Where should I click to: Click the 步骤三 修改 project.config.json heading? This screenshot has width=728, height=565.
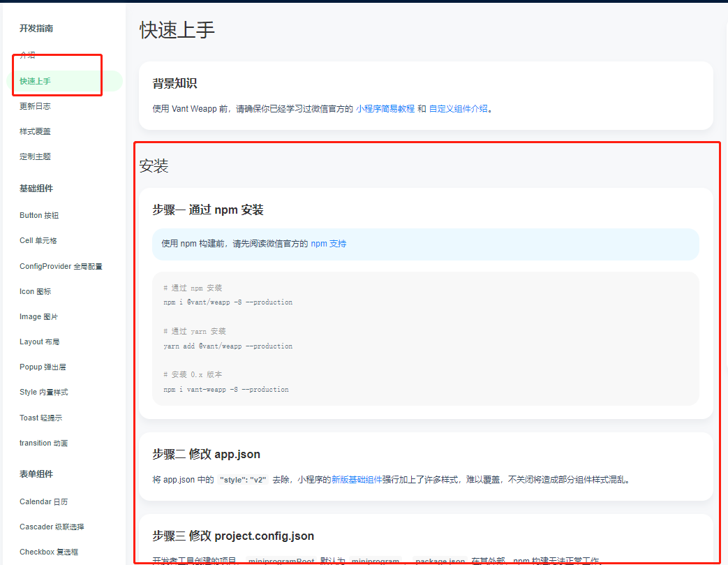click(233, 536)
